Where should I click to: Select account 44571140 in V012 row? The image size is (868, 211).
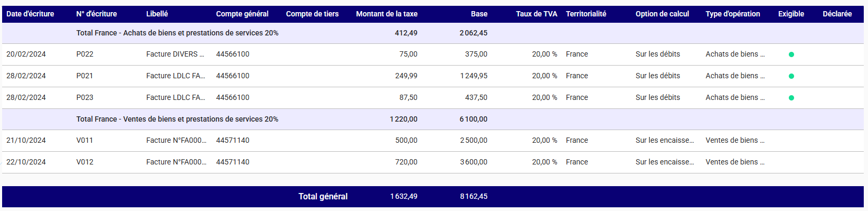[x=233, y=162]
